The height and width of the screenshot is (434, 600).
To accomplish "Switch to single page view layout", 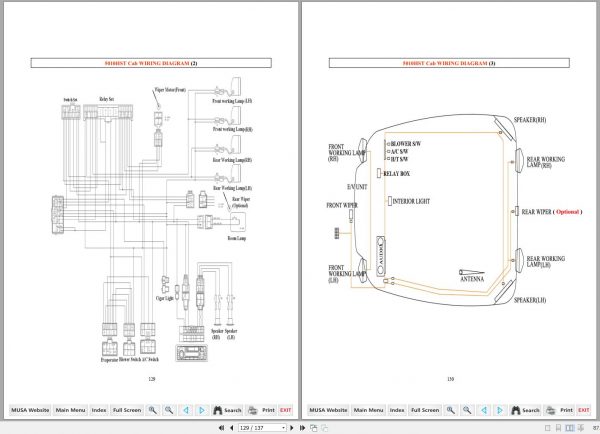I will pos(548,427).
